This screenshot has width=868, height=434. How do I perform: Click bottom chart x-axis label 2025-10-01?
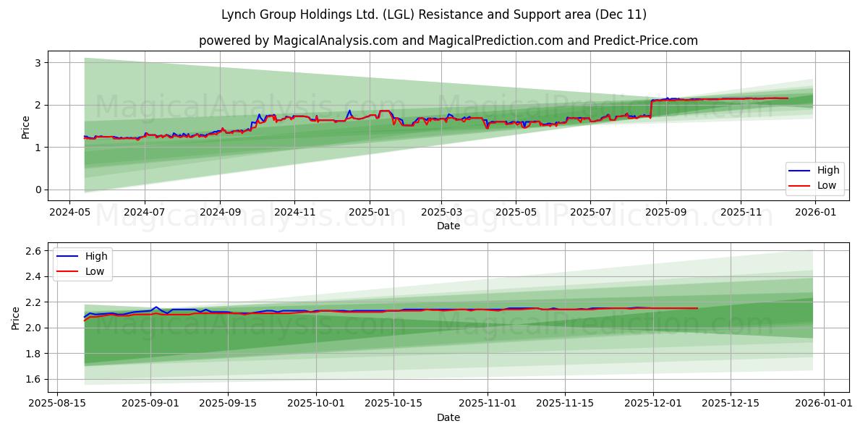(316, 405)
